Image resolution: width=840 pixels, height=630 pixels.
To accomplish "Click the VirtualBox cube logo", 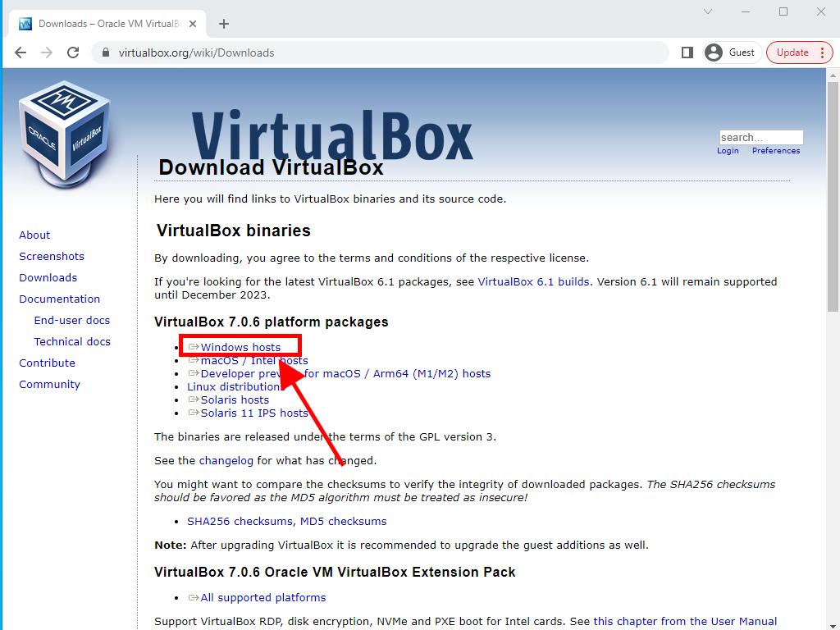I will (x=64, y=129).
